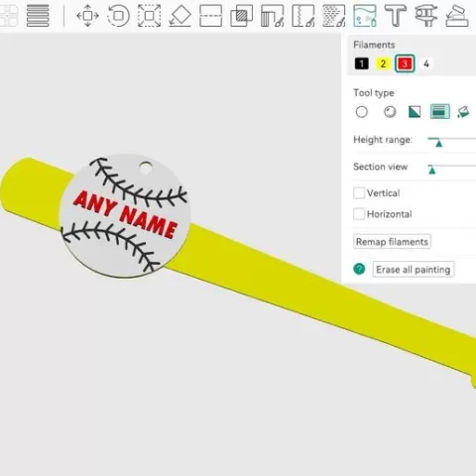Select the Scale tool in toolbar

149,16
